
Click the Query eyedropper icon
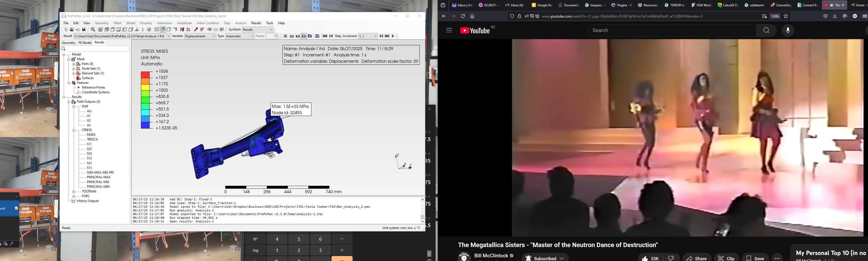coord(196,29)
